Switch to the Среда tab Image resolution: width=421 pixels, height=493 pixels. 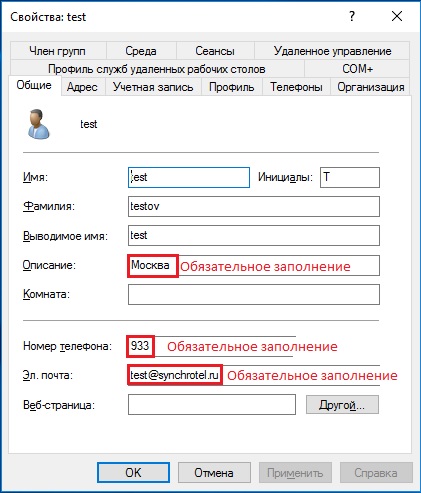click(x=141, y=51)
